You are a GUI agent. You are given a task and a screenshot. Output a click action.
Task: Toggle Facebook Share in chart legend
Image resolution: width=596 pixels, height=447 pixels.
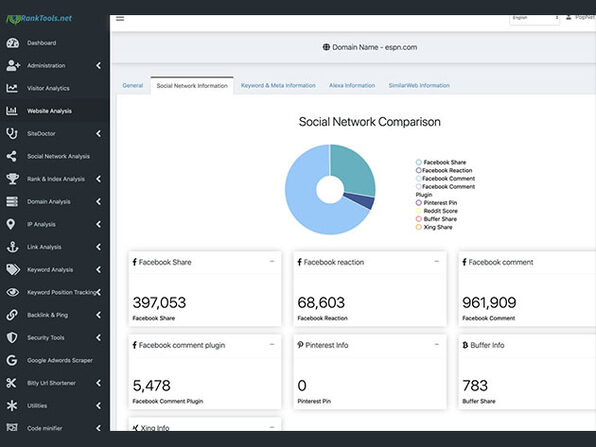click(x=441, y=162)
